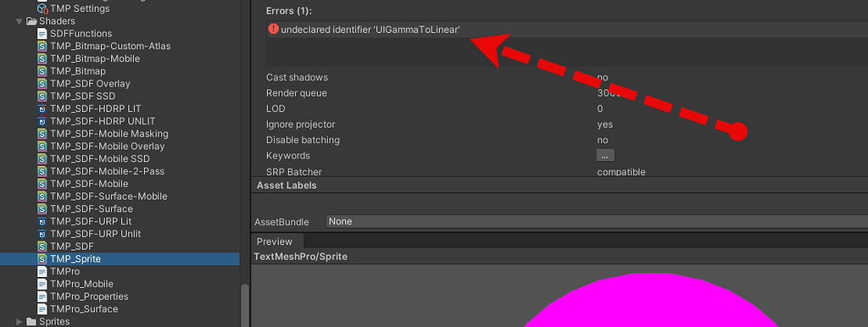Click the Disable batching label
Image resolution: width=868 pixels, height=327 pixels.
pyautogui.click(x=303, y=140)
